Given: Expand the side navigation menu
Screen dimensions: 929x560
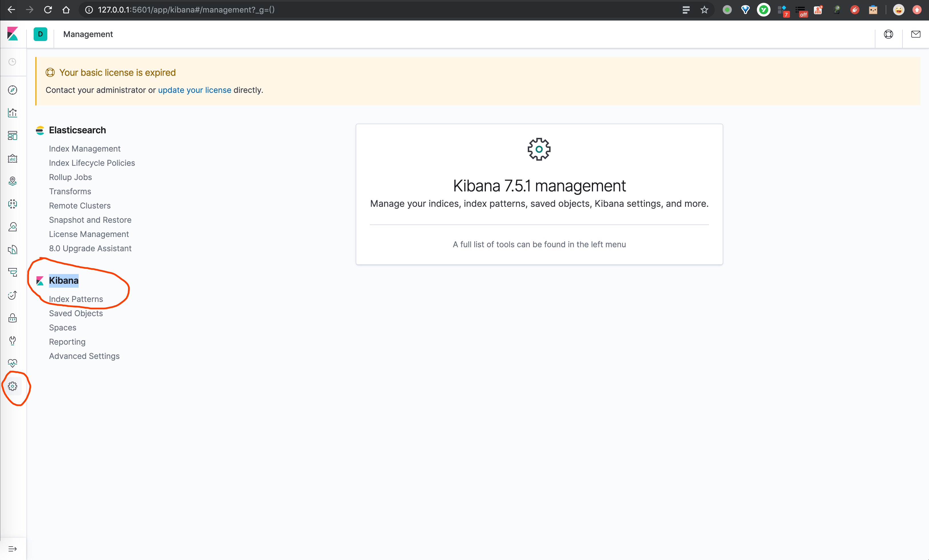Looking at the screenshot, I should 13,549.
